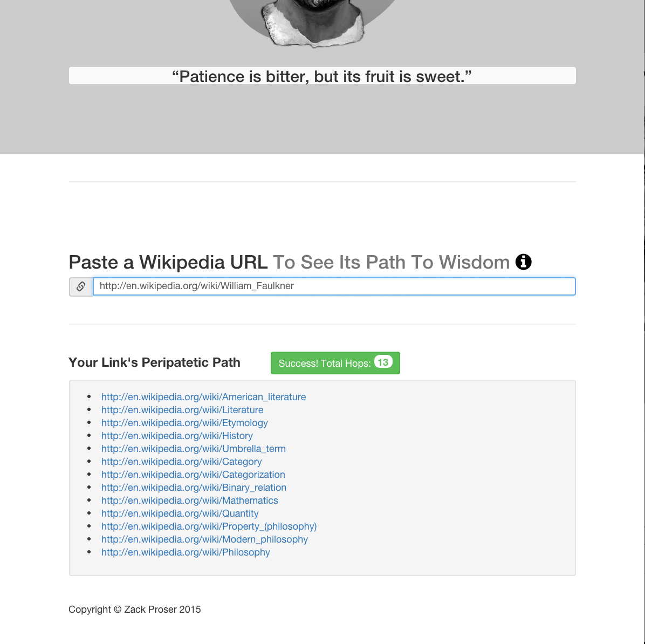Click the 13 hops count badge

point(383,362)
